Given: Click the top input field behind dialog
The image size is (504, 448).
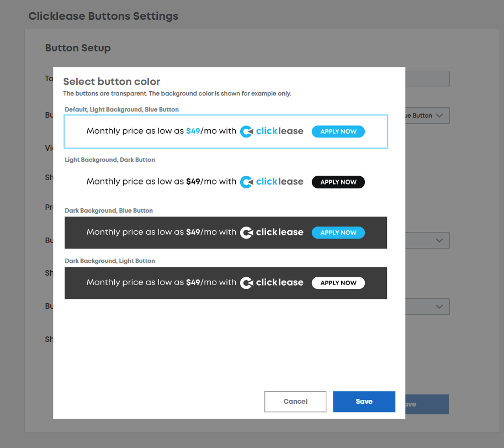Looking at the screenshot, I should pyautogui.click(x=427, y=79).
